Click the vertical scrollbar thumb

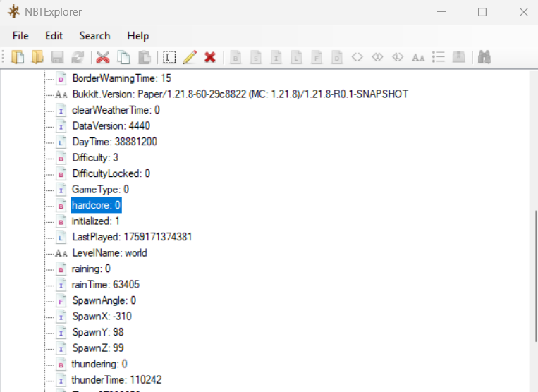(x=532, y=282)
